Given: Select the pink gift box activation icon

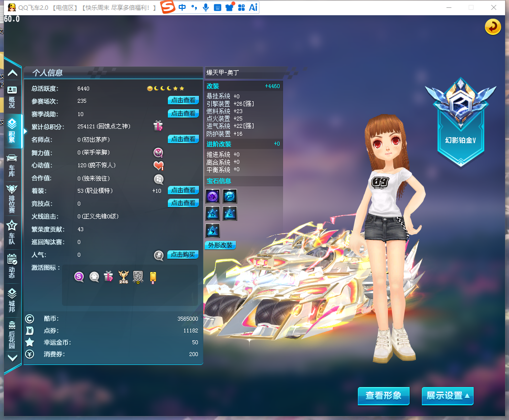Looking at the screenshot, I should click(x=108, y=276).
